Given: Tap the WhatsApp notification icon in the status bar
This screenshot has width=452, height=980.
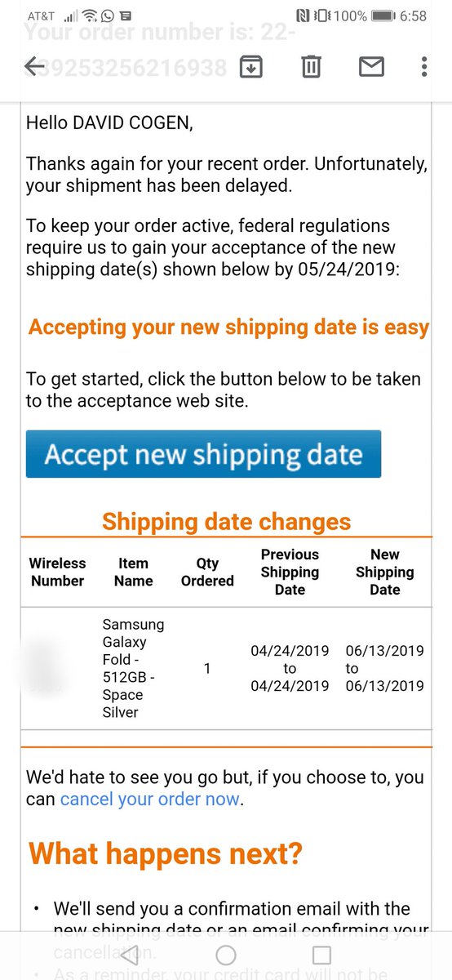Looking at the screenshot, I should click(108, 16).
